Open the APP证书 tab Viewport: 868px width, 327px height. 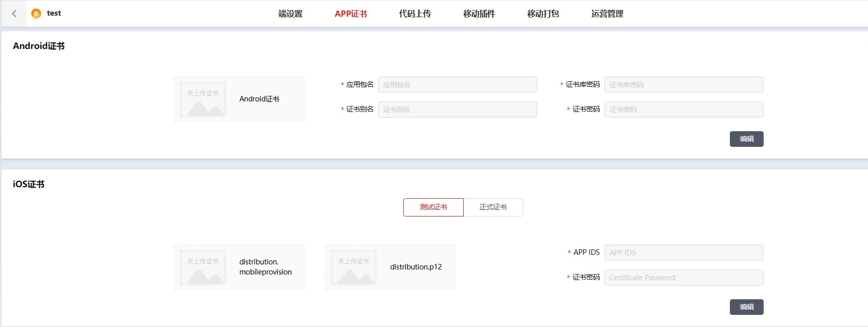(351, 14)
